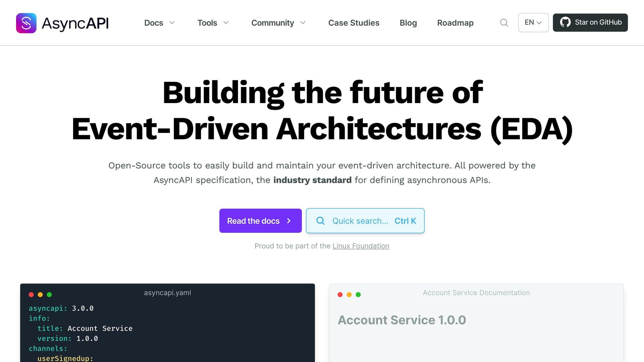Expand the Tools dropdown chevron

click(226, 23)
